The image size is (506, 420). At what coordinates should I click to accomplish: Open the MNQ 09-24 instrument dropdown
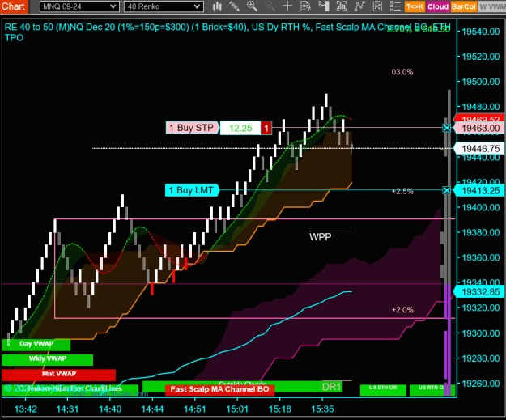click(x=79, y=6)
